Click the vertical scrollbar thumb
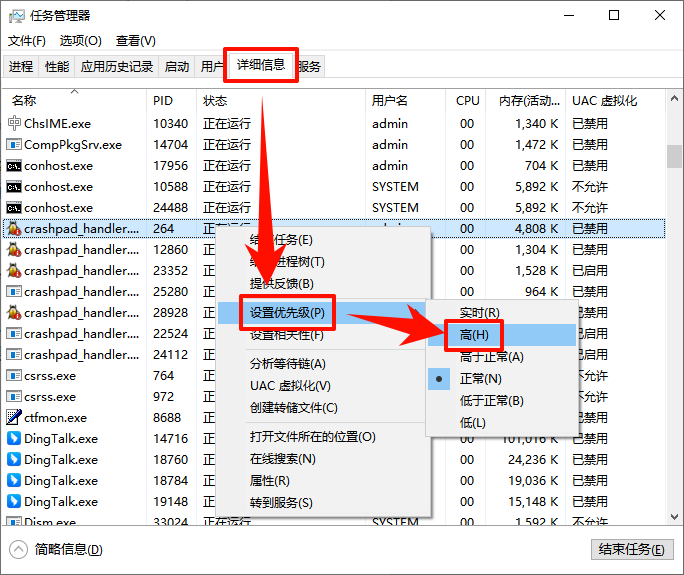This screenshot has width=684, height=575. click(674, 156)
